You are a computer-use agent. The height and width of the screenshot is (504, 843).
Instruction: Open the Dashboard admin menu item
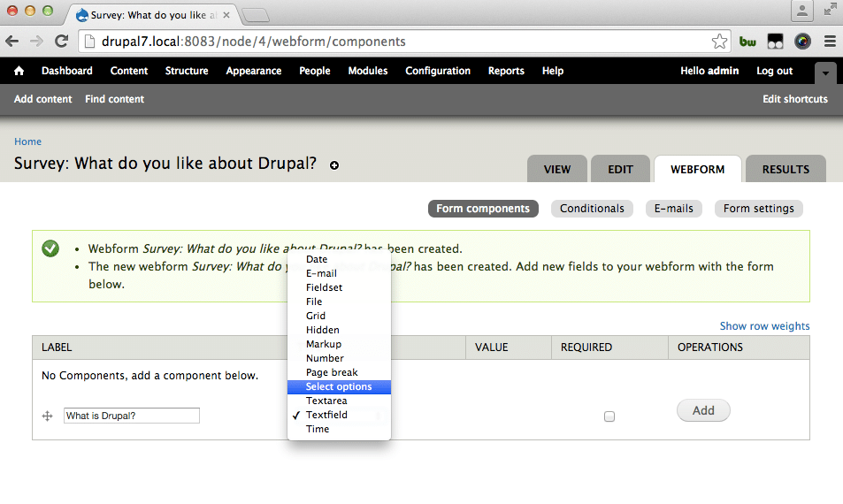pos(66,71)
